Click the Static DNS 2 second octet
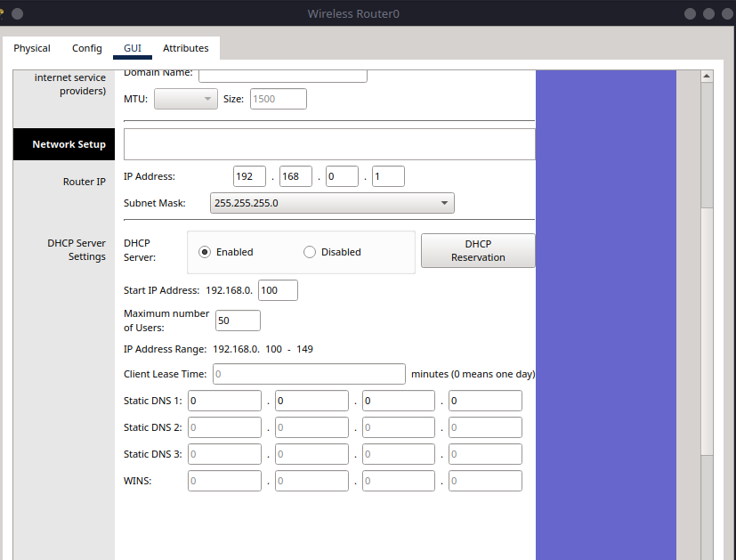Screen dimensions: 736x560 [311, 427]
